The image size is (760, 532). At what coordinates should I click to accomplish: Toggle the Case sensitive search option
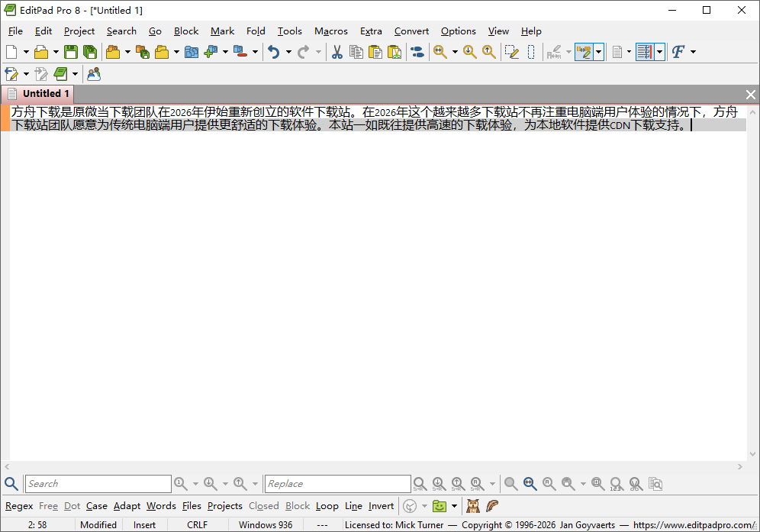[97, 506]
